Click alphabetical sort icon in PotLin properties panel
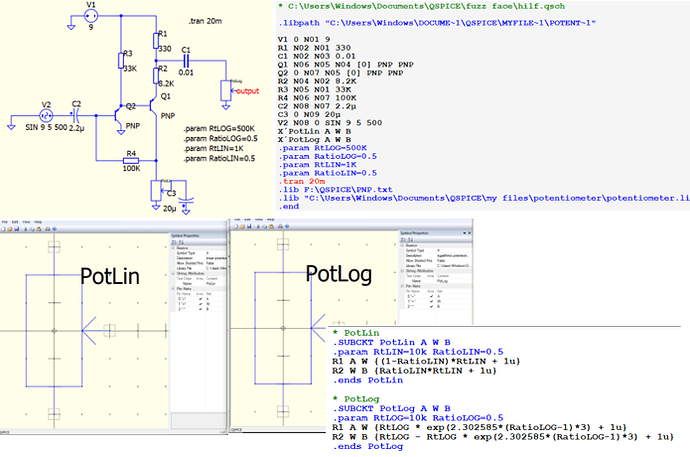The image size is (690, 457). tap(181, 242)
